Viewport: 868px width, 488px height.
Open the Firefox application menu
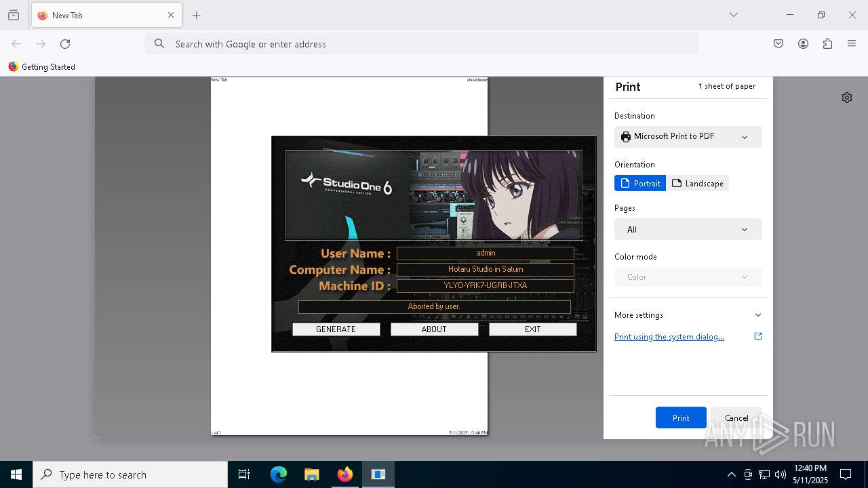coord(852,44)
